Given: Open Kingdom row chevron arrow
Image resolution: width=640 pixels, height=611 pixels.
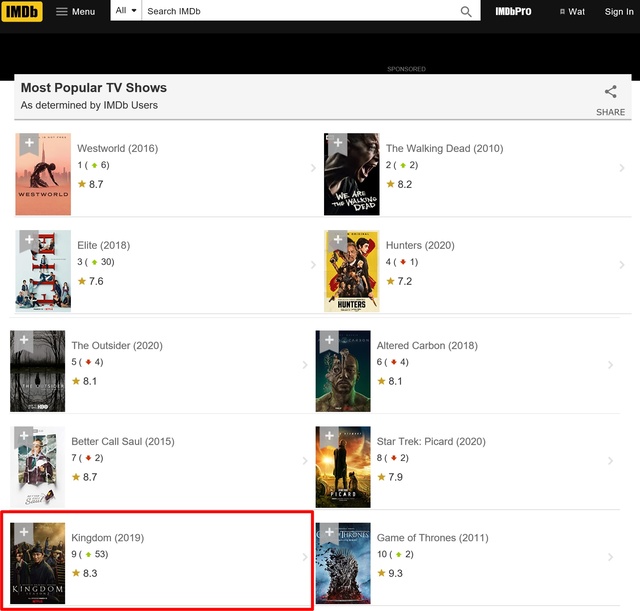Looking at the screenshot, I should [305, 557].
